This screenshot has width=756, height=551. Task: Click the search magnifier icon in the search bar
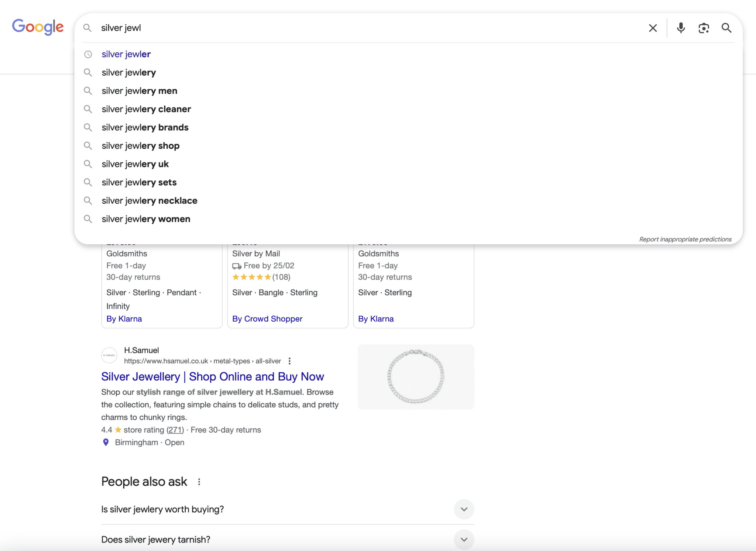coord(726,28)
